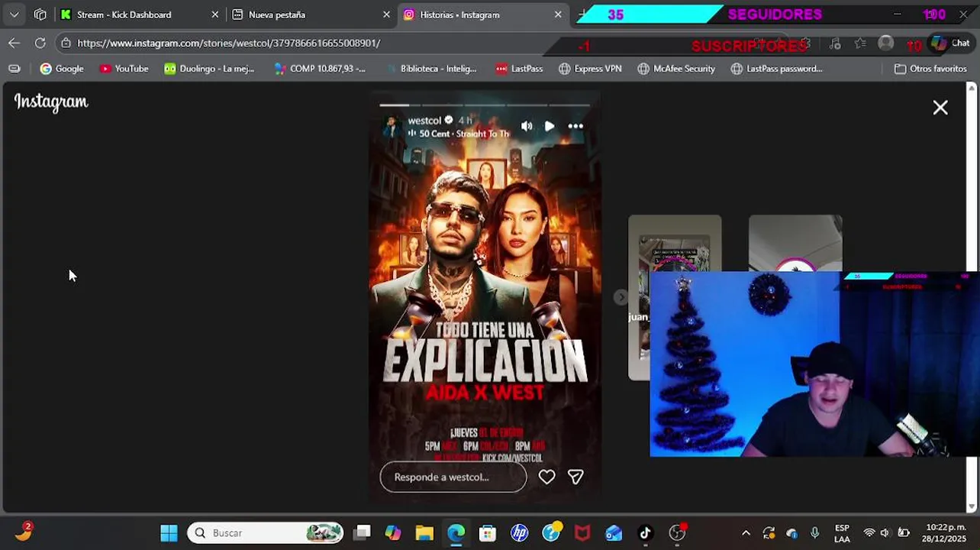Go back with the browser back arrow
Screen dimensions: 980x550
click(x=14, y=43)
